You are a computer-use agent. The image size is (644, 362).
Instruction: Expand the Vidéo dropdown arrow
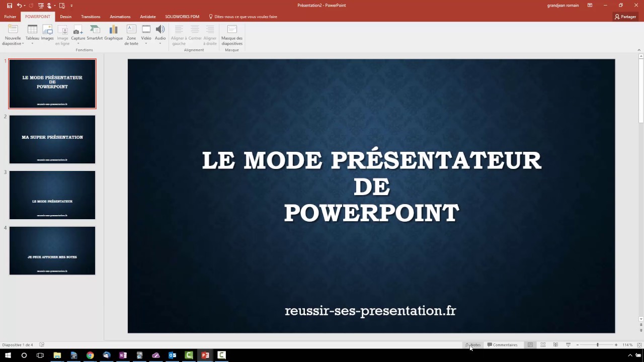pyautogui.click(x=146, y=43)
